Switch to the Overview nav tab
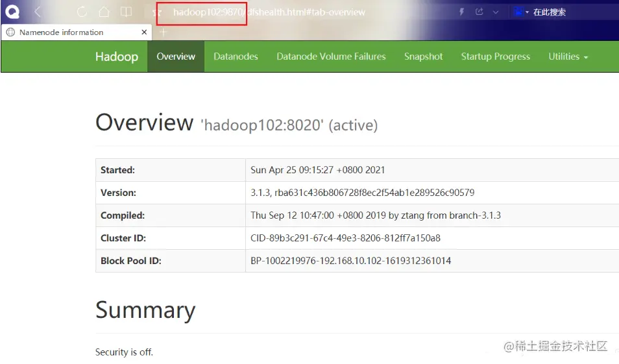 click(176, 56)
